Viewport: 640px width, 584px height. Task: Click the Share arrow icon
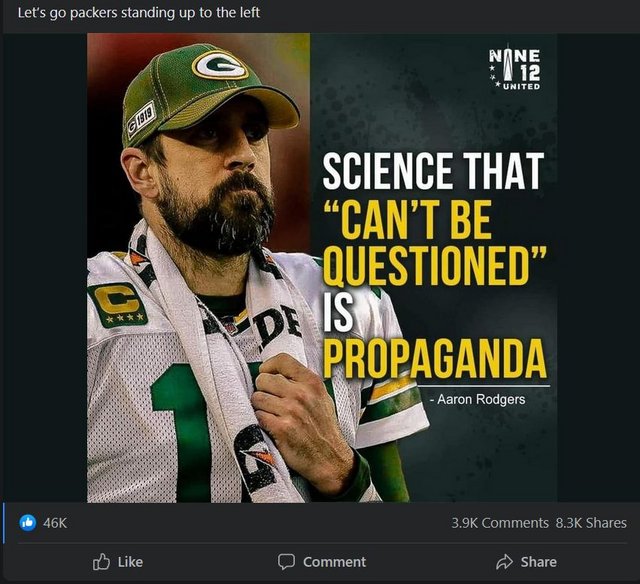pos(504,562)
